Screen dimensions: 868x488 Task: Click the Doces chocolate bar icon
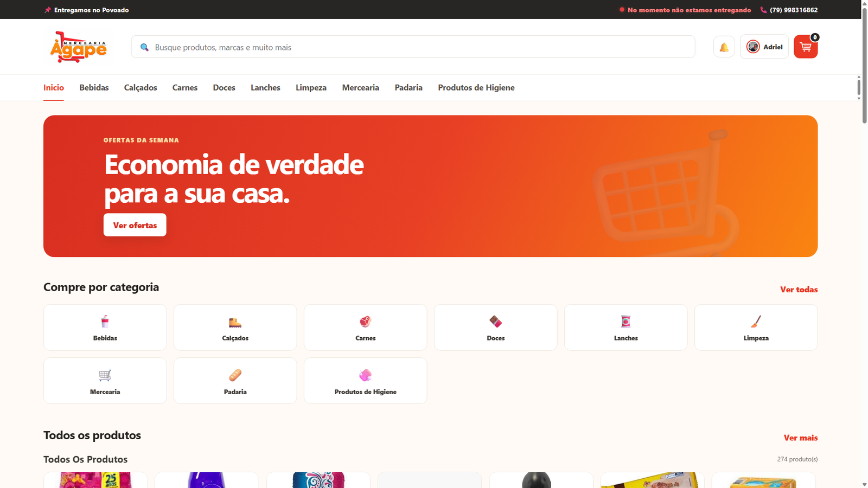tap(495, 322)
